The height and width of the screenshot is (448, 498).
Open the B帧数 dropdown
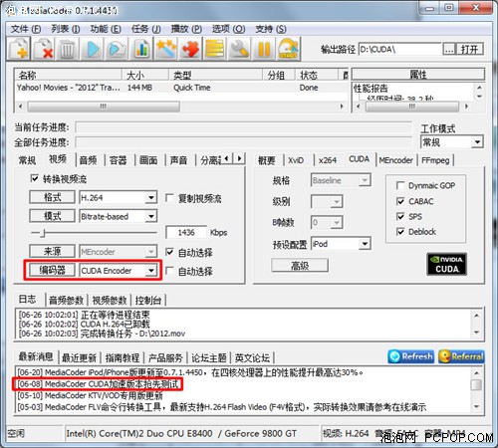pyautogui.click(x=337, y=222)
